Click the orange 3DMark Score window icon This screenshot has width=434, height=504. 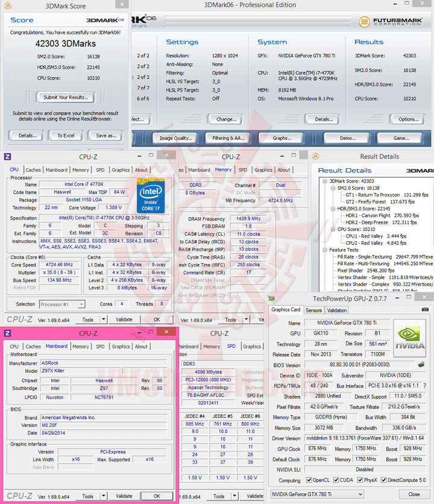pyautogui.click(x=8, y=6)
